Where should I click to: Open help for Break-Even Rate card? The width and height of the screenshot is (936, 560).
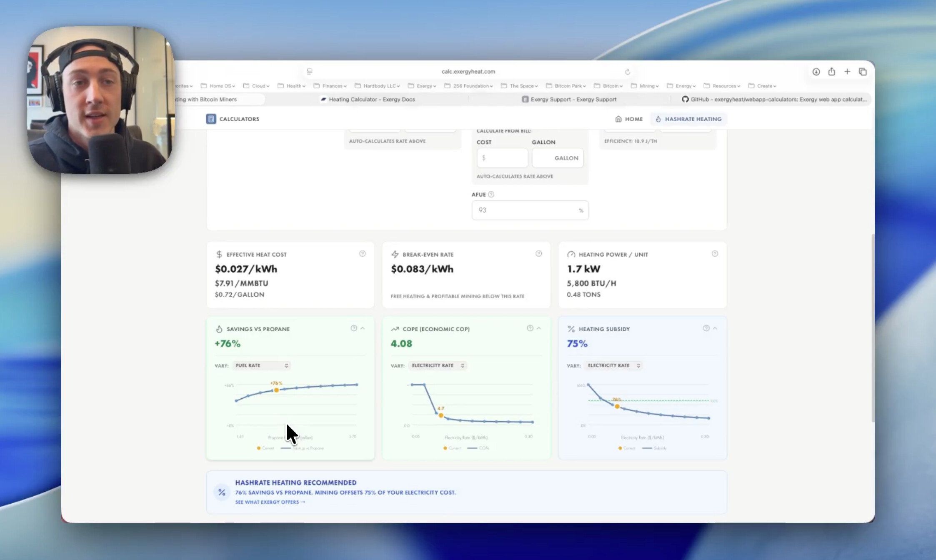pos(539,253)
